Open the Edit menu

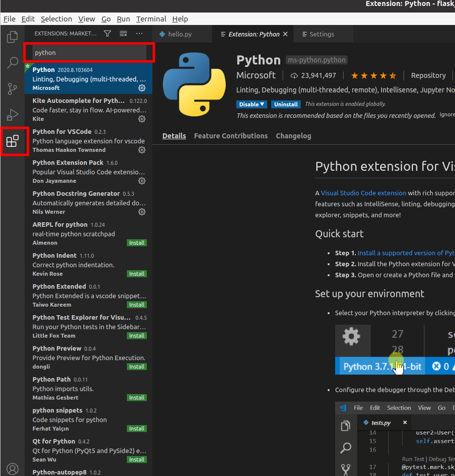[x=28, y=19]
